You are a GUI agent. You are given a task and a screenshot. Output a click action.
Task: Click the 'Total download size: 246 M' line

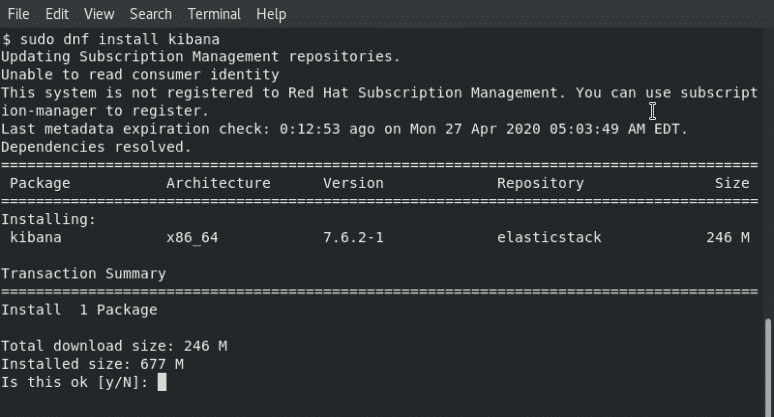pyautogui.click(x=114, y=346)
